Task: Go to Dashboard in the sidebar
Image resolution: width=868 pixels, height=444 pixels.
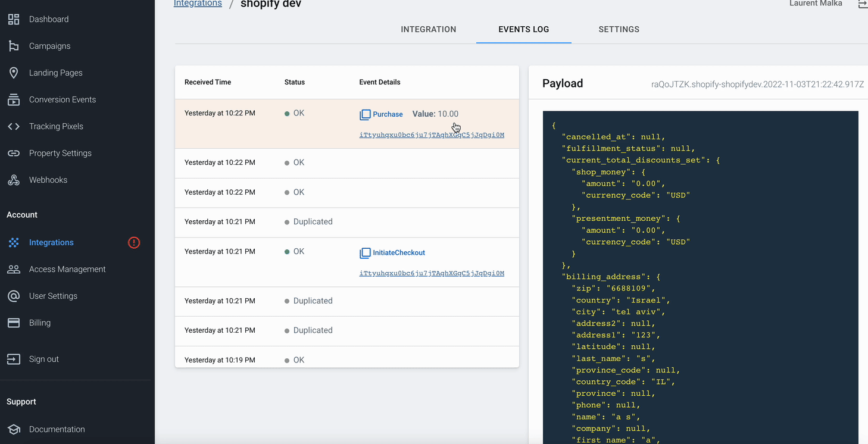Action: coord(49,19)
